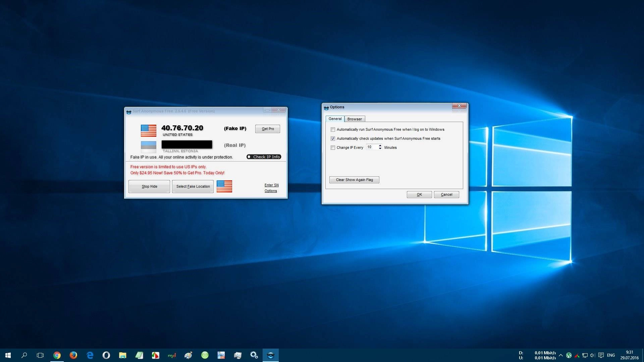Click the Options dialog title bar icon
This screenshot has height=362, width=644.
[326, 108]
